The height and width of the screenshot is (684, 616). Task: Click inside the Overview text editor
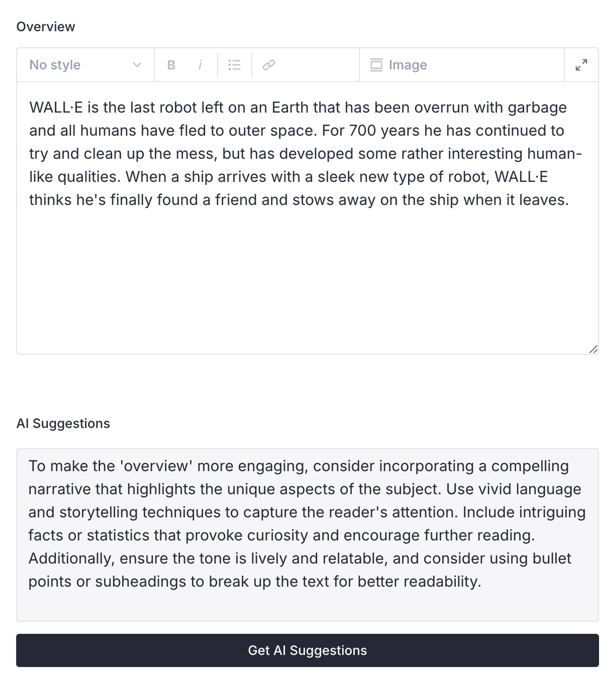tap(307, 218)
